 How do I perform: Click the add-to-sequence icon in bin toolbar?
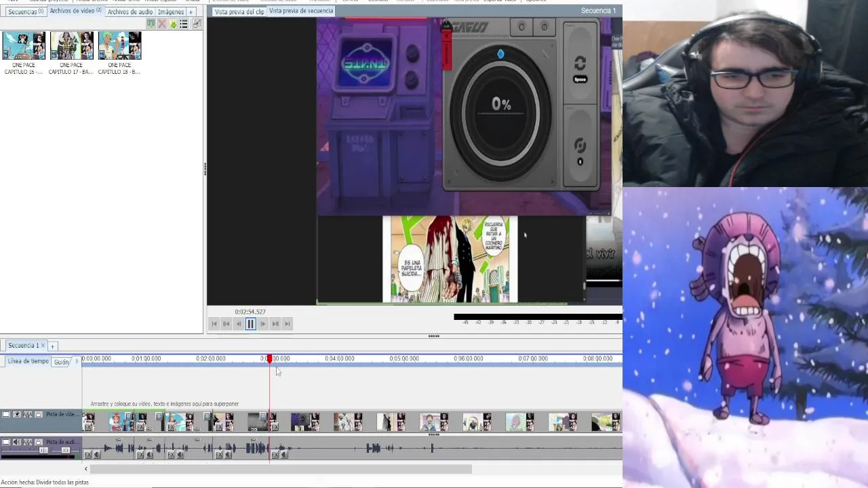click(x=151, y=24)
